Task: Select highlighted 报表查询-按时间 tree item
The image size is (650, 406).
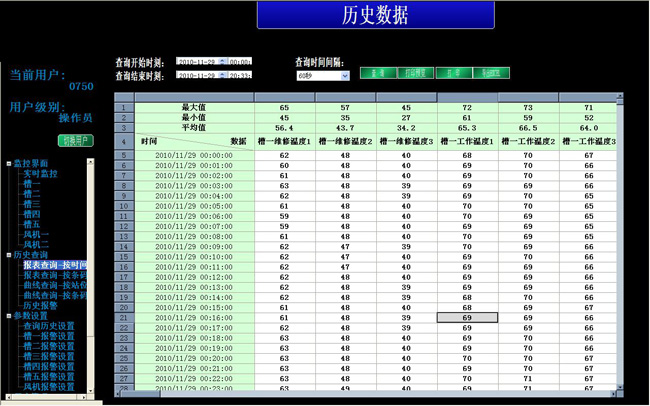Action: click(55, 265)
